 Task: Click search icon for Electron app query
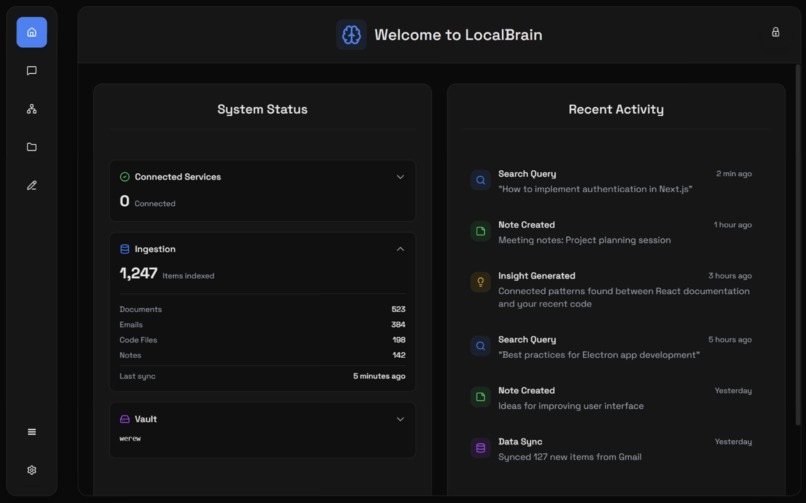coord(480,346)
